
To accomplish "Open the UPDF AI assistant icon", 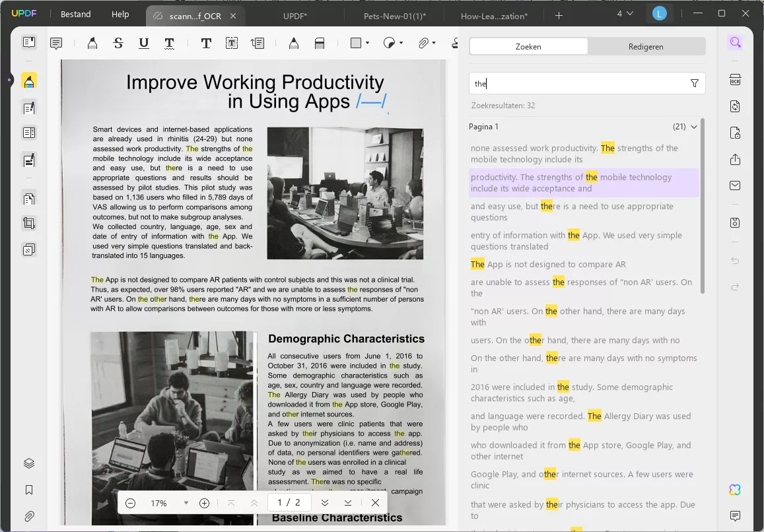I will pos(735,490).
